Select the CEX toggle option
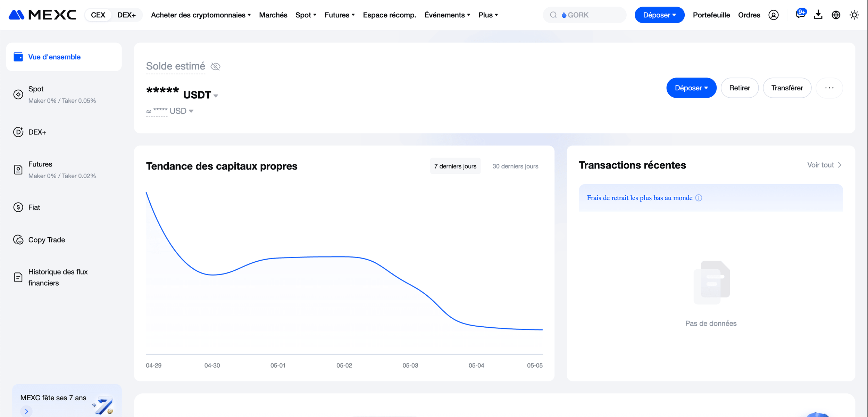This screenshot has height=417, width=868. click(x=98, y=15)
